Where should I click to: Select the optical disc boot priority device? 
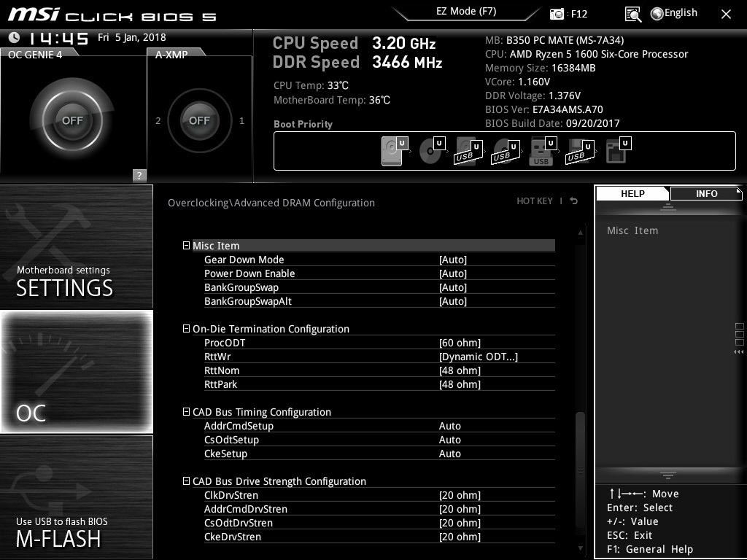click(432, 151)
